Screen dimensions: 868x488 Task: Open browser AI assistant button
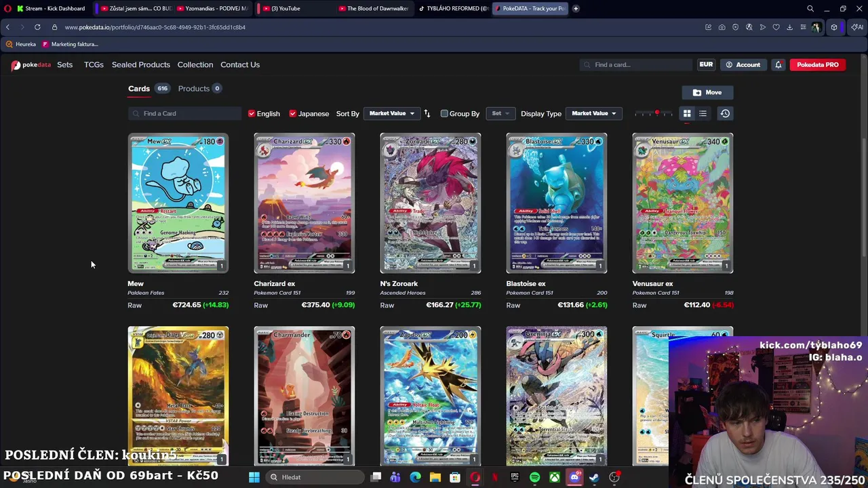point(857,27)
